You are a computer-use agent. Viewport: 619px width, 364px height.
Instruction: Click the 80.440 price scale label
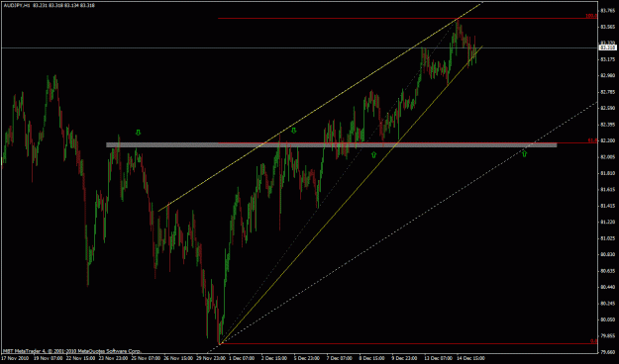click(608, 287)
